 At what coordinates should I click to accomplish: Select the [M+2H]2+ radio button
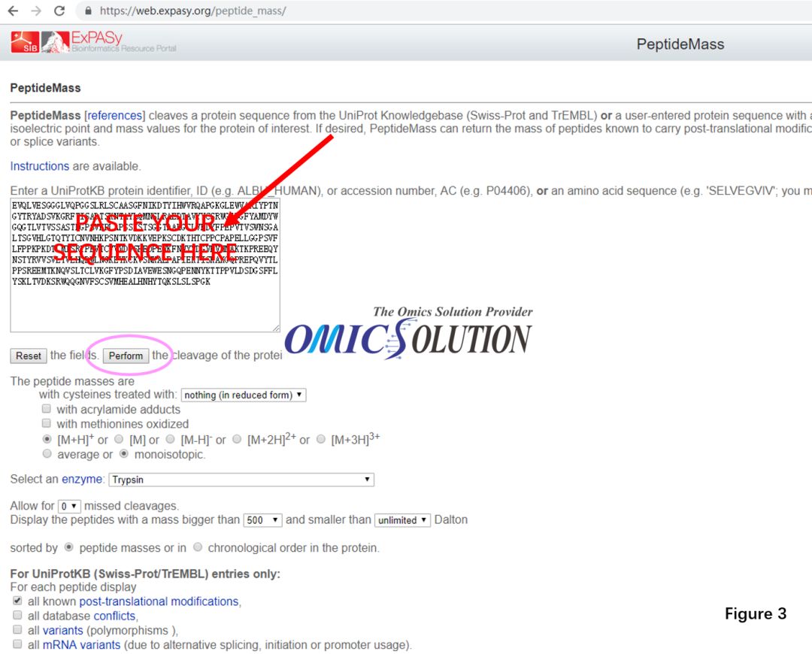(237, 439)
